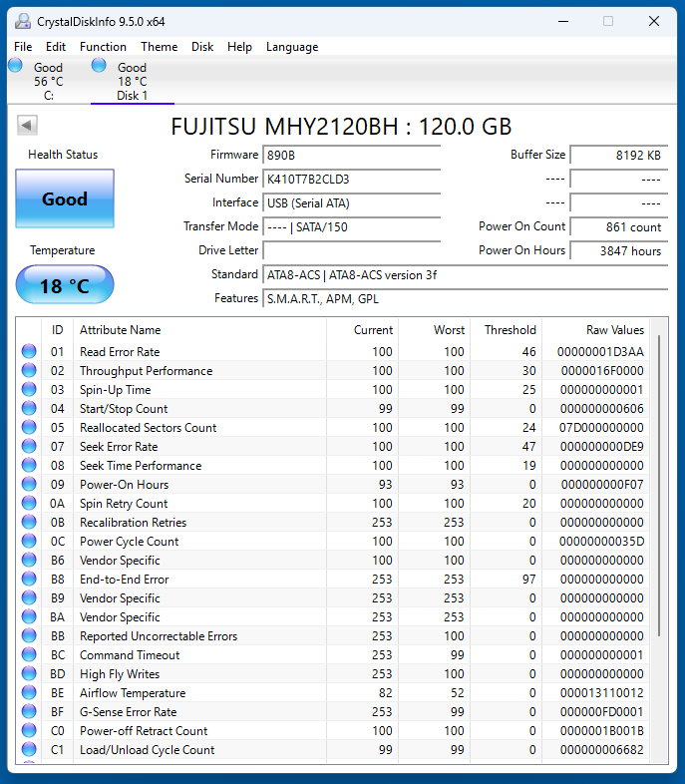
Task: Select the Disk 1 tab
Action: (x=133, y=81)
